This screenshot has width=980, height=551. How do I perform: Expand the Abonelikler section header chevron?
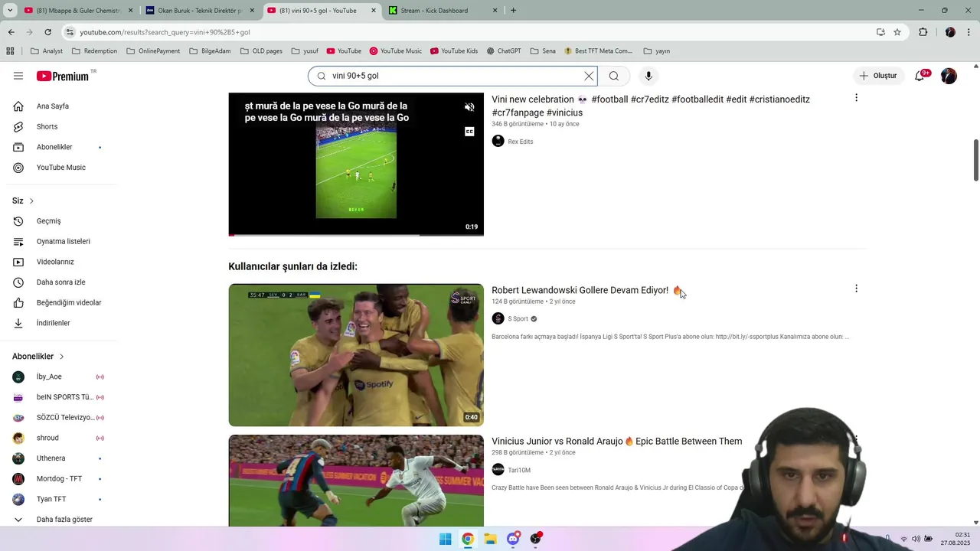pyautogui.click(x=61, y=357)
